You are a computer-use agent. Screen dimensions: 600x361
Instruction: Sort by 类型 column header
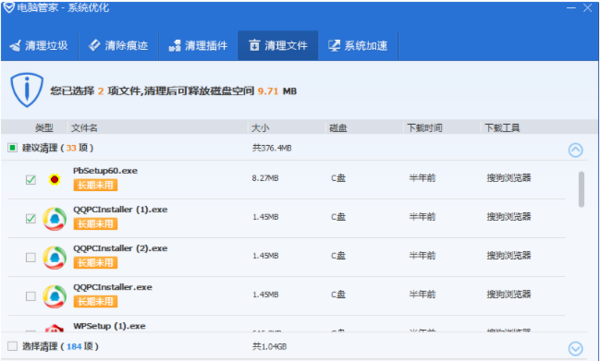pyautogui.click(x=44, y=128)
